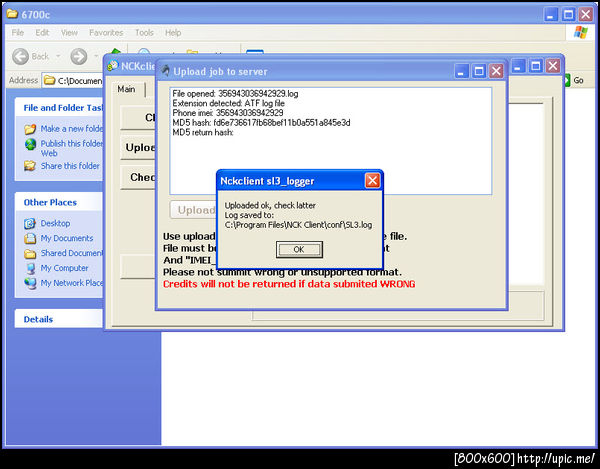The height and width of the screenshot is (469, 600).
Task: Click the MD5 hash line in the log
Action: [261, 122]
